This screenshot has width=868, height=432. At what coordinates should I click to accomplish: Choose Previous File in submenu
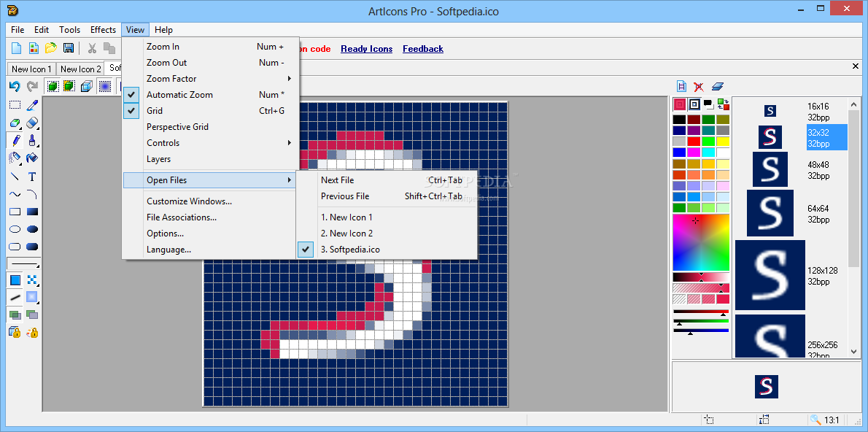[x=387, y=196]
